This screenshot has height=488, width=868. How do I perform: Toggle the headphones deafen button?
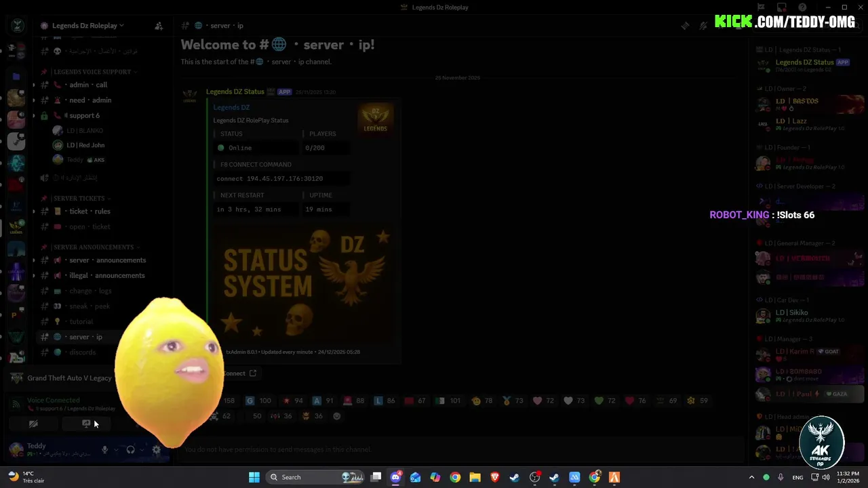point(130,449)
